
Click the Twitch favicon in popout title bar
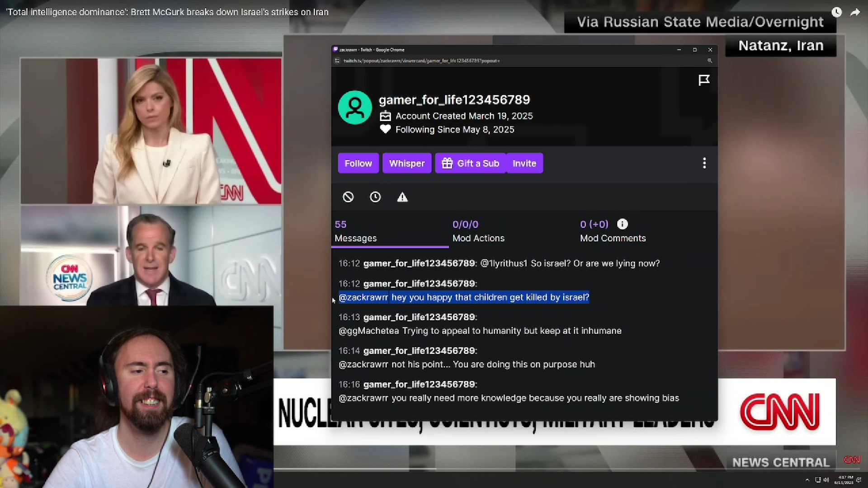click(335, 50)
